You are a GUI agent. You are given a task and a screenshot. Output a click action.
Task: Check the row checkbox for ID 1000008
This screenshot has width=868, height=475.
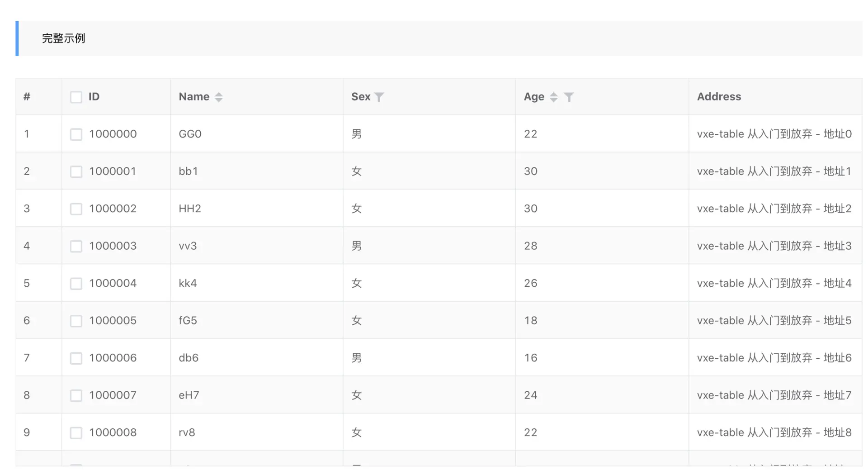coord(76,433)
